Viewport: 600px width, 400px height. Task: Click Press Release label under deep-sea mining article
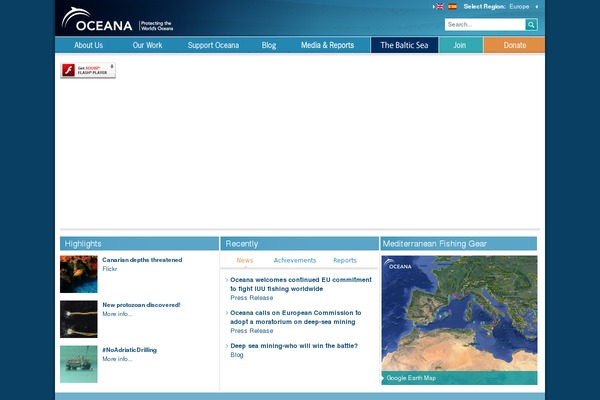click(252, 331)
